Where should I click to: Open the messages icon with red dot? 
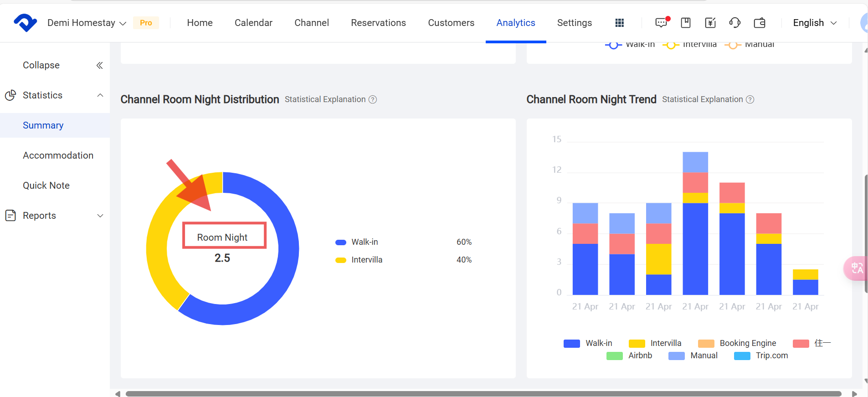coord(661,23)
